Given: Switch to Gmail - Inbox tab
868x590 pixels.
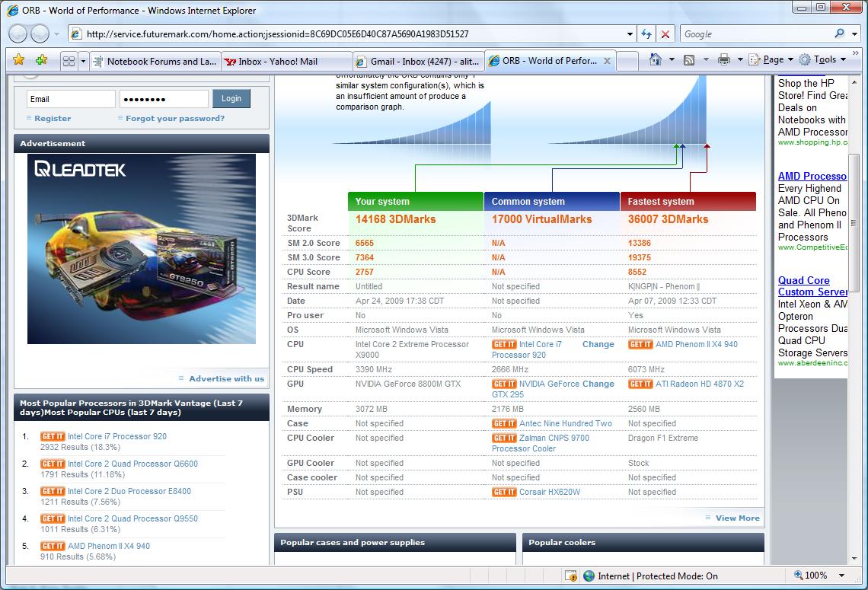Looking at the screenshot, I should [x=419, y=62].
